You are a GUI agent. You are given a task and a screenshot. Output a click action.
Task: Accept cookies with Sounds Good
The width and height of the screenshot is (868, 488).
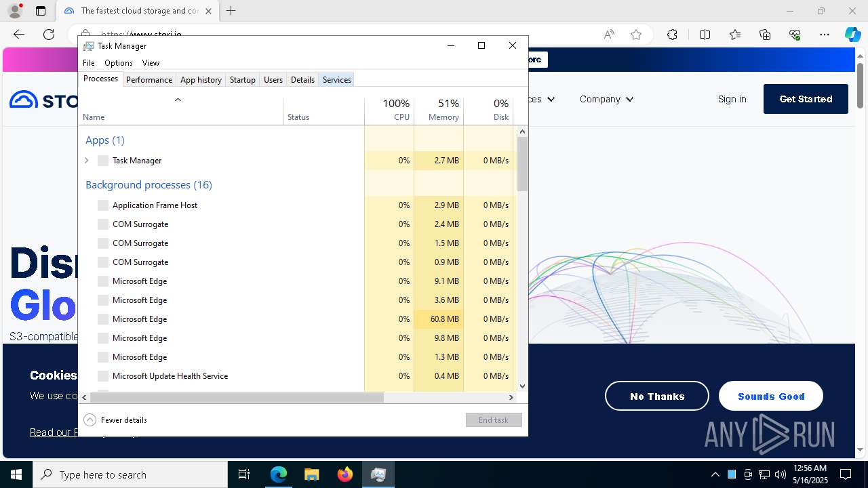coord(771,396)
